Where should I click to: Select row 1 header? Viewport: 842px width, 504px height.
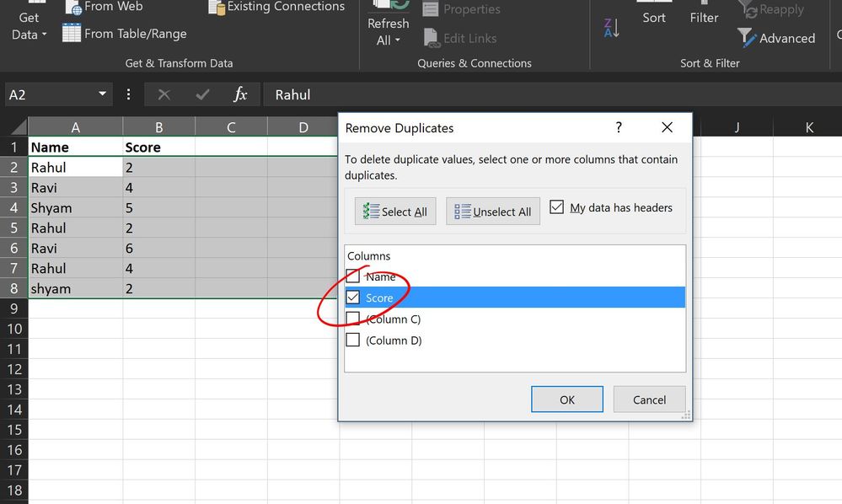coord(14,147)
